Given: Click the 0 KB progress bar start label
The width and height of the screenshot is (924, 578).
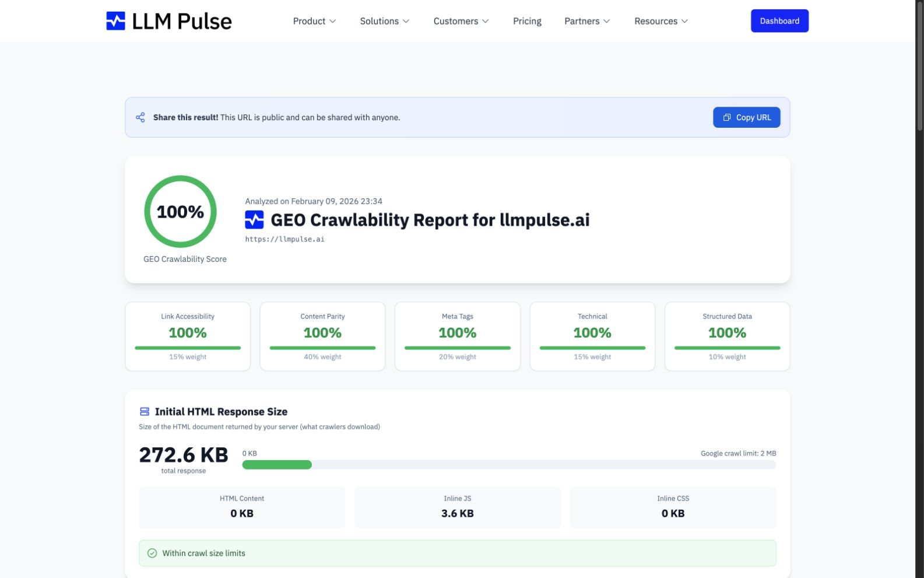Looking at the screenshot, I should 250,453.
